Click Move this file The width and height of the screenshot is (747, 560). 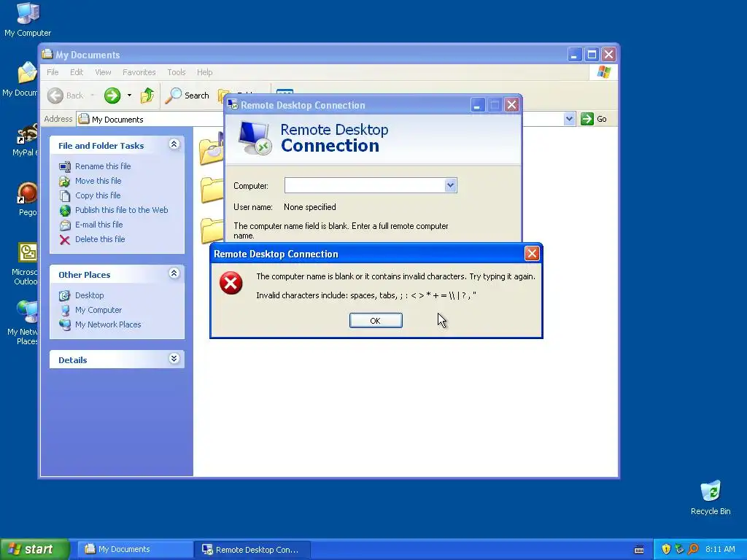pyautogui.click(x=98, y=181)
